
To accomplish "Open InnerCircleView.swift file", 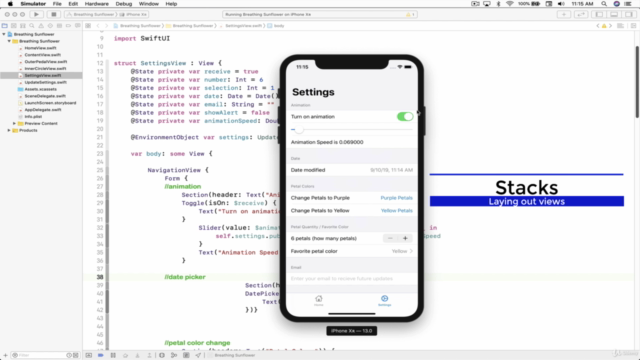I will click(x=45, y=69).
